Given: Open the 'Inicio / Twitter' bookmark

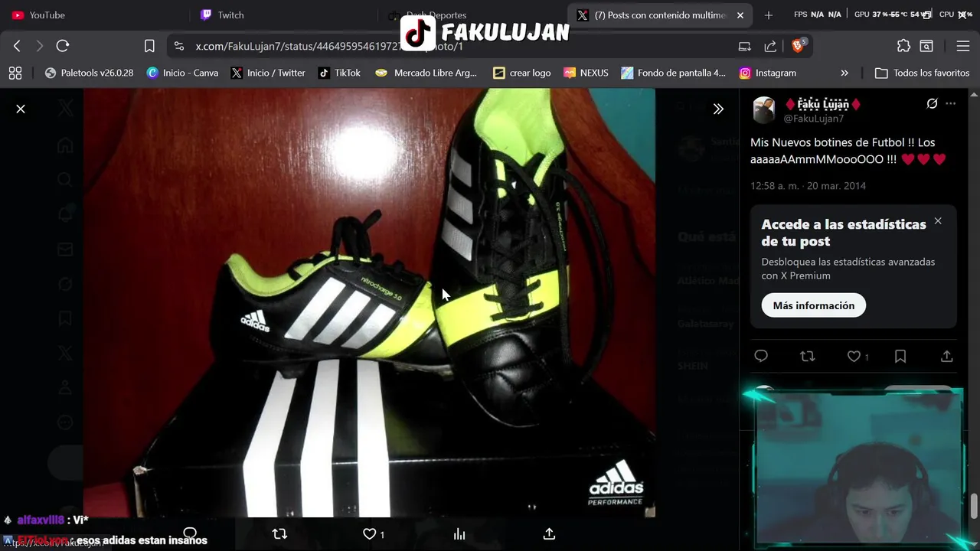Looking at the screenshot, I should [x=268, y=73].
